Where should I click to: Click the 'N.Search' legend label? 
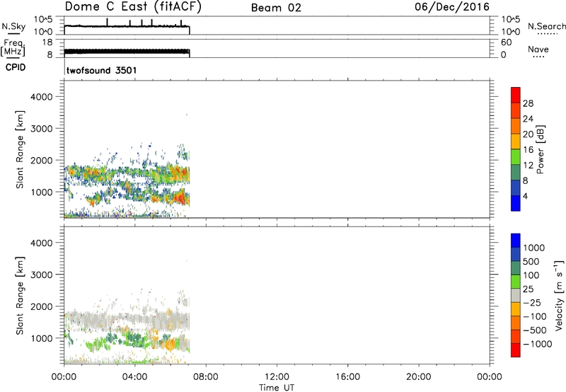tap(546, 26)
